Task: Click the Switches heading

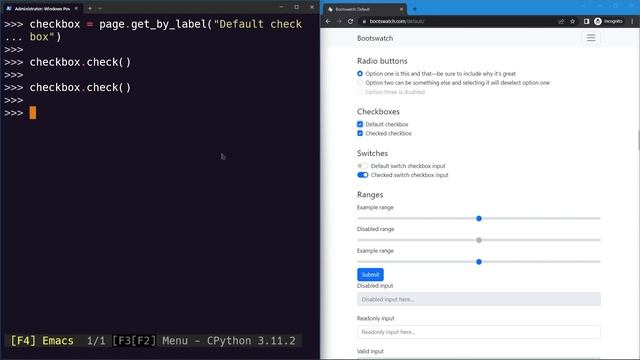Action: [x=372, y=153]
